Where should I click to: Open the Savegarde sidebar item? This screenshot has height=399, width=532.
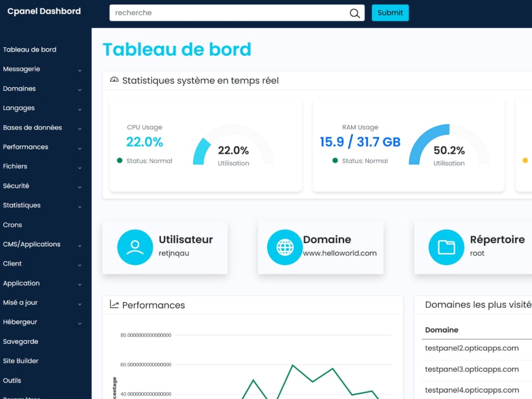point(20,342)
